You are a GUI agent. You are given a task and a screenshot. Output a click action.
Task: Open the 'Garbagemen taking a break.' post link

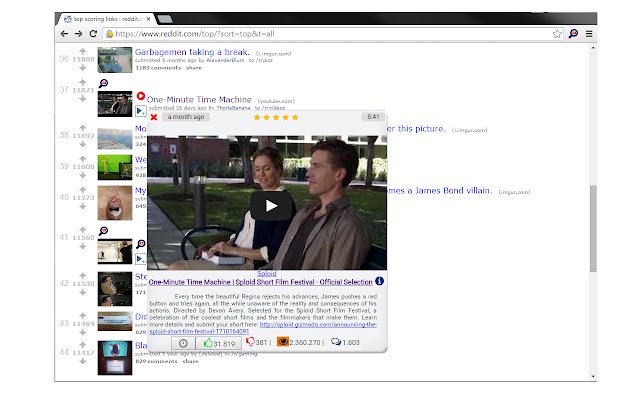coord(192,52)
